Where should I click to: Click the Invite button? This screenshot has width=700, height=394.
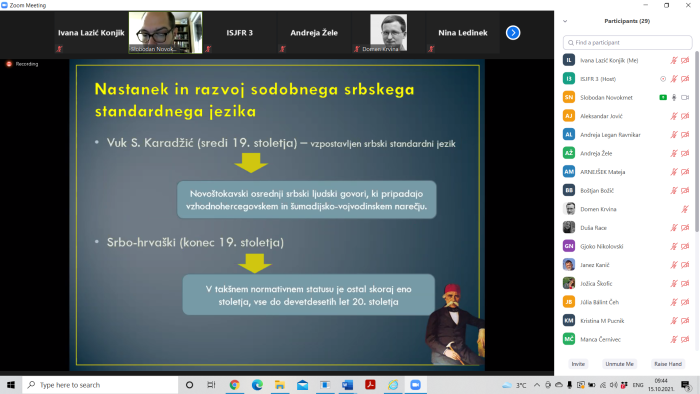(x=578, y=364)
